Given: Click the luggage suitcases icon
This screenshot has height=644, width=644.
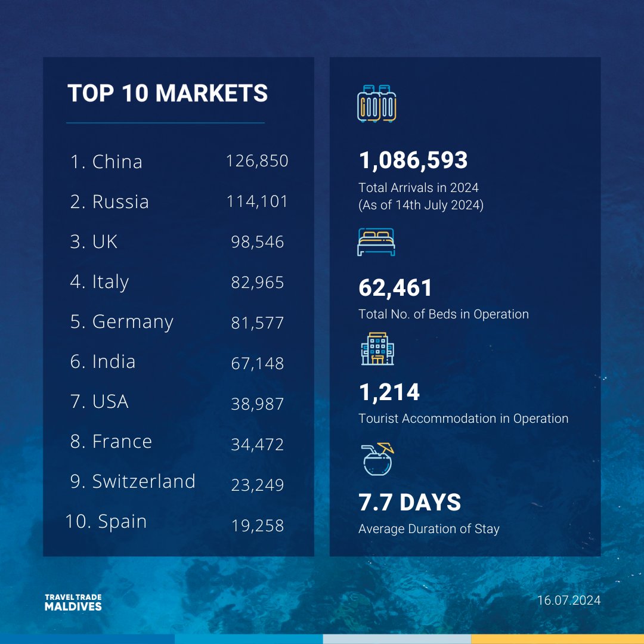Looking at the screenshot, I should 377,104.
